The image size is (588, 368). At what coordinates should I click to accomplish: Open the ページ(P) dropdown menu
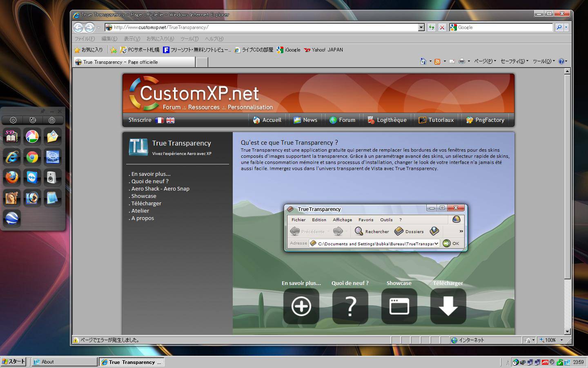[x=485, y=61]
